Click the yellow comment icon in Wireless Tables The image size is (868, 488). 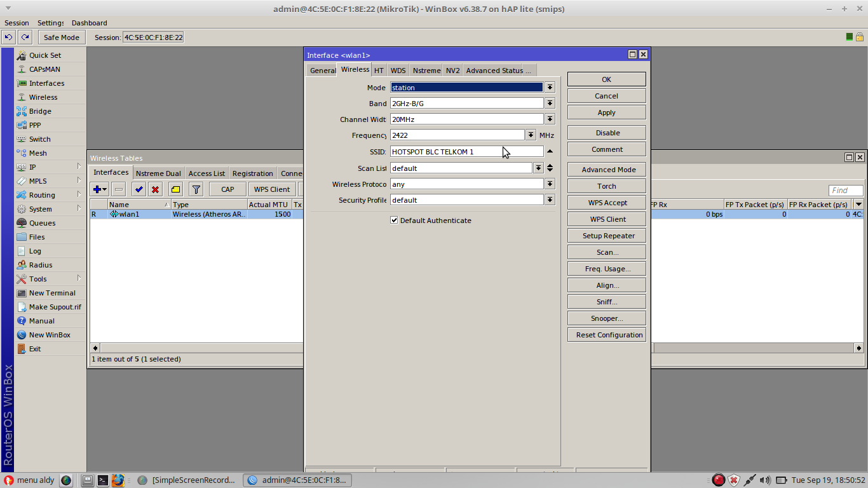(176, 189)
